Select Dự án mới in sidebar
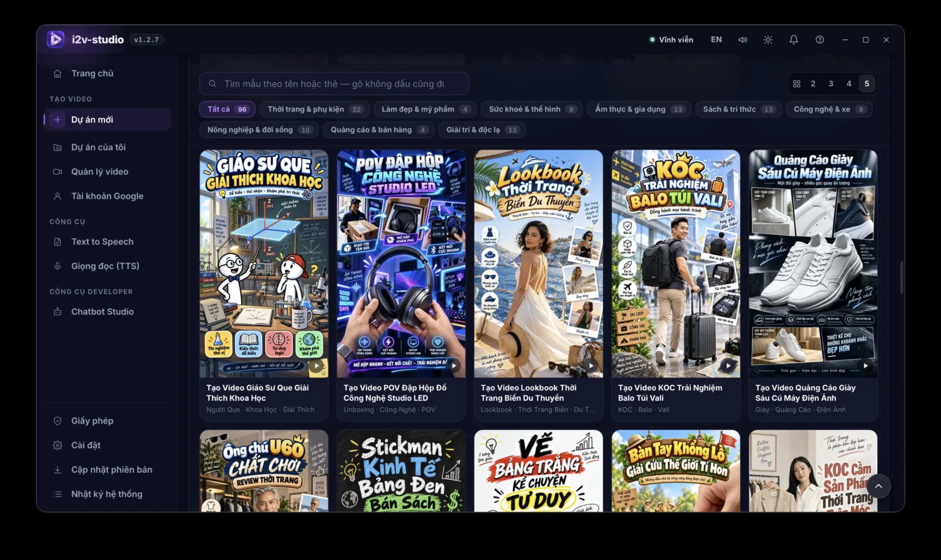941x560 pixels. point(107,120)
